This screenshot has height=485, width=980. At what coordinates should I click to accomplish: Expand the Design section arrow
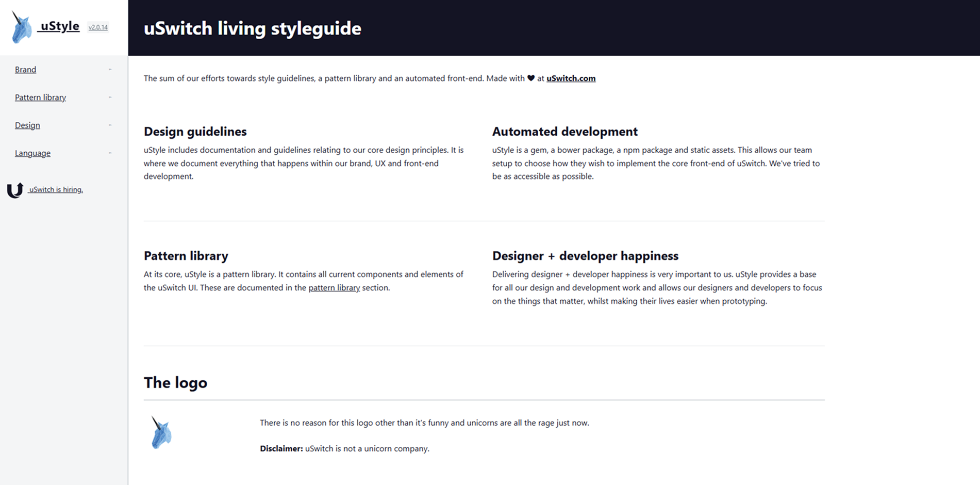coord(110,125)
